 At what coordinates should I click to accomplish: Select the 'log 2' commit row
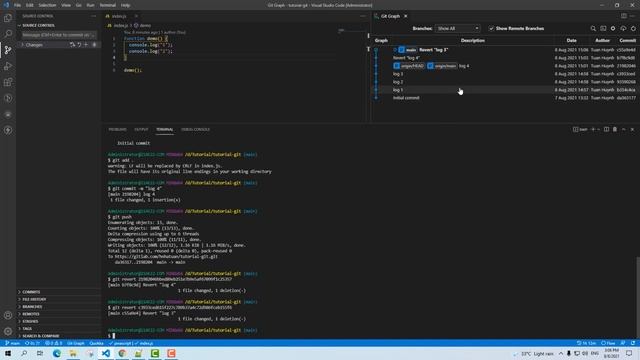[505, 82]
